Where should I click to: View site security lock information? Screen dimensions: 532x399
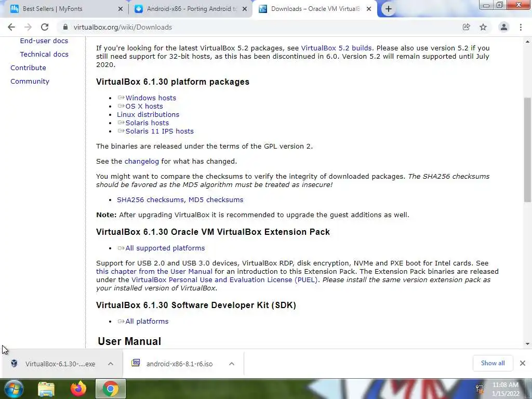[x=65, y=27]
